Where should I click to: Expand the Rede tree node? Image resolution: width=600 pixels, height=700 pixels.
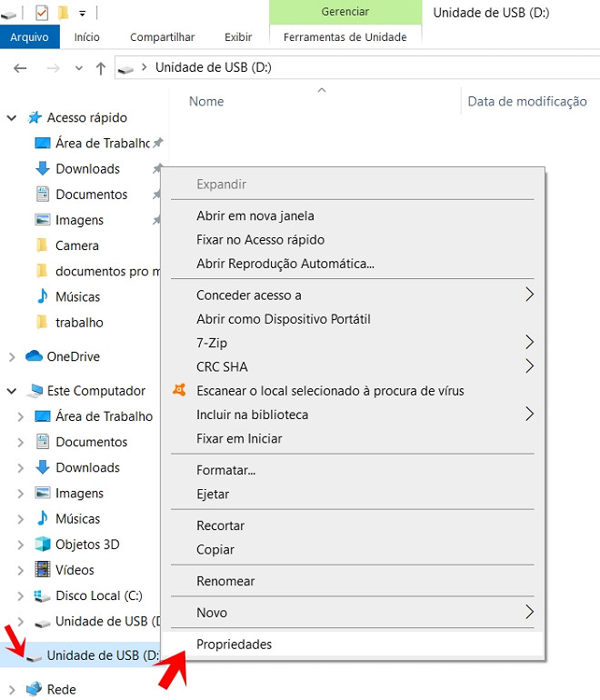point(12,690)
